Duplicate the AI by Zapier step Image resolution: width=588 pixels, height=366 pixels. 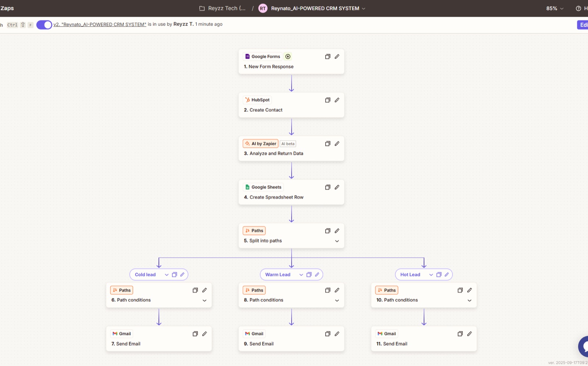(x=327, y=144)
